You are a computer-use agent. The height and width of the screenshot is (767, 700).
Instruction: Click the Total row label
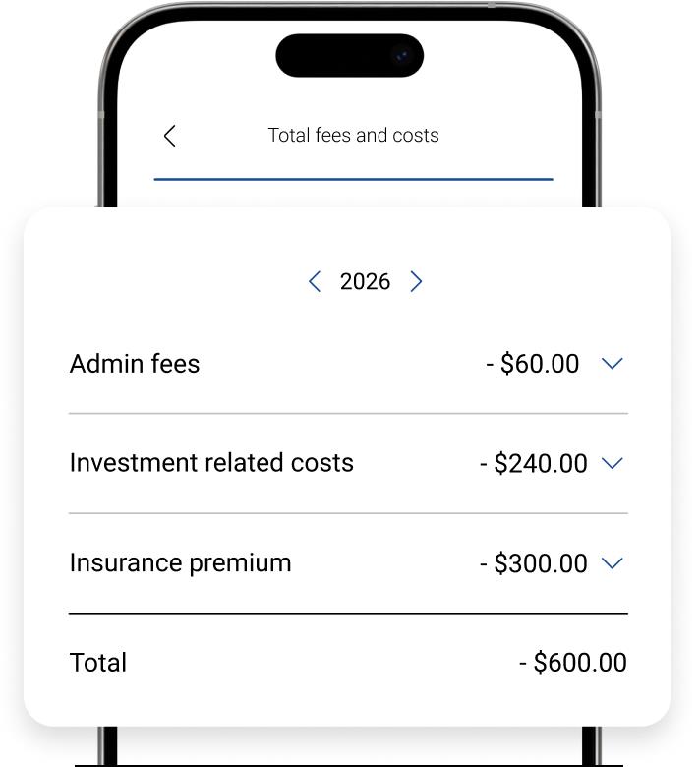tap(98, 663)
